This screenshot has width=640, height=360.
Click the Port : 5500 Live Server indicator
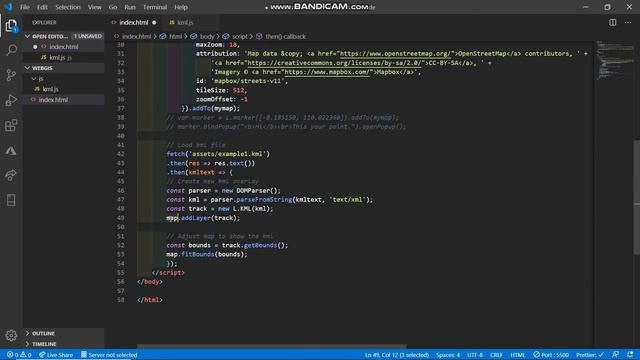551,355
